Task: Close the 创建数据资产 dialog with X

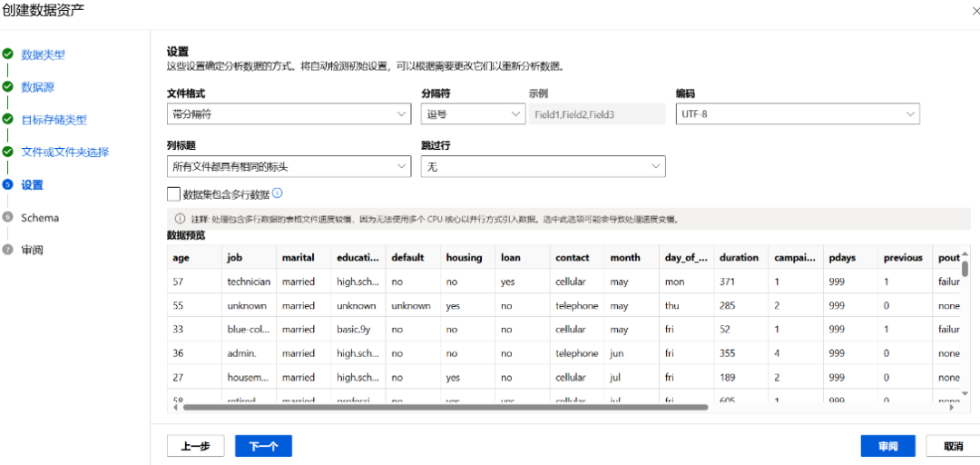Action: 975,9
